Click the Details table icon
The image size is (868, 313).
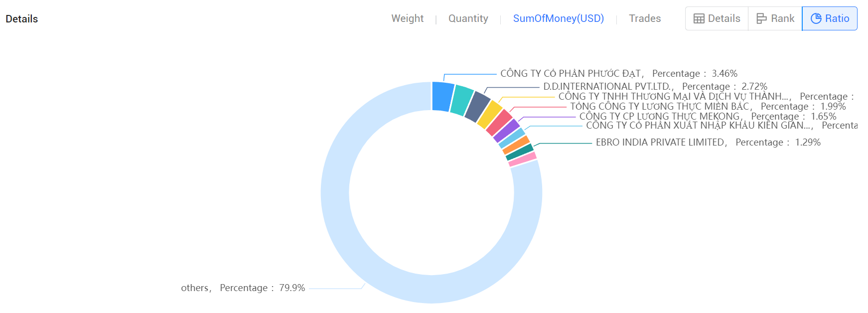[x=699, y=18]
